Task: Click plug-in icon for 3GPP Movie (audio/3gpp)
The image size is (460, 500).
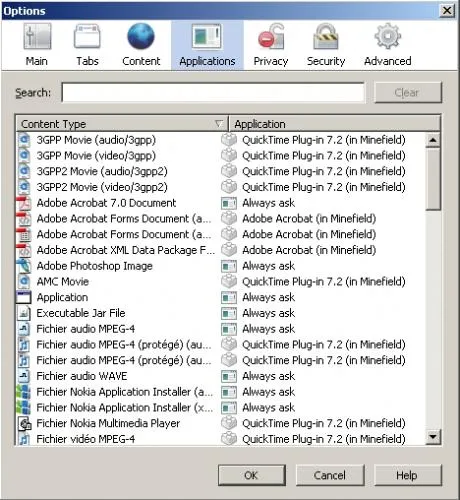Action: click(229, 140)
